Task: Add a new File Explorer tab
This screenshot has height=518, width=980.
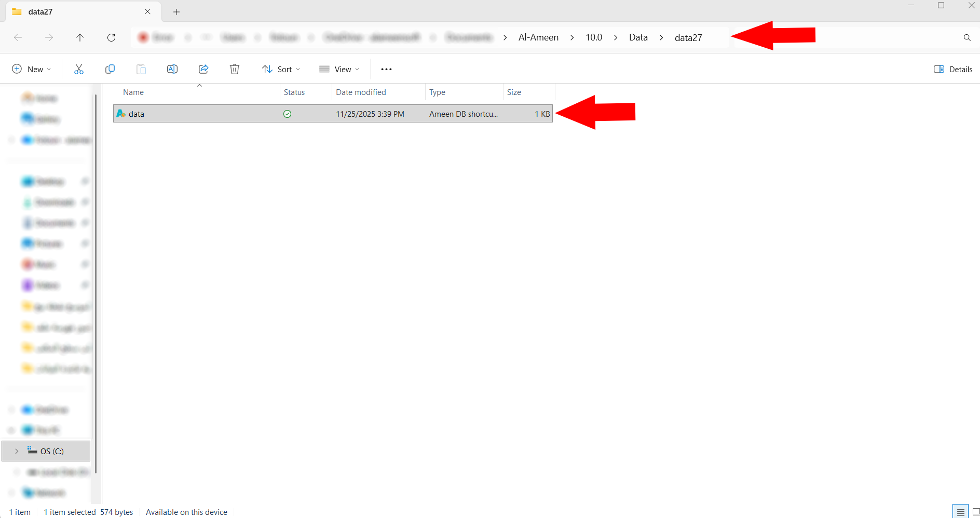Action: coord(176,11)
